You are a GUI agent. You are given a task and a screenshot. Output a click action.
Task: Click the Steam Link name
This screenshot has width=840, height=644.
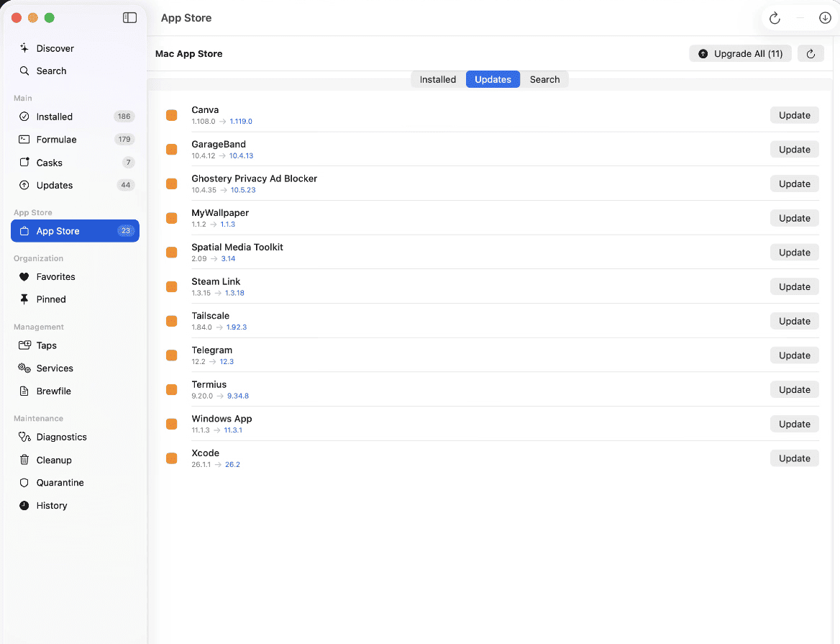216,281
